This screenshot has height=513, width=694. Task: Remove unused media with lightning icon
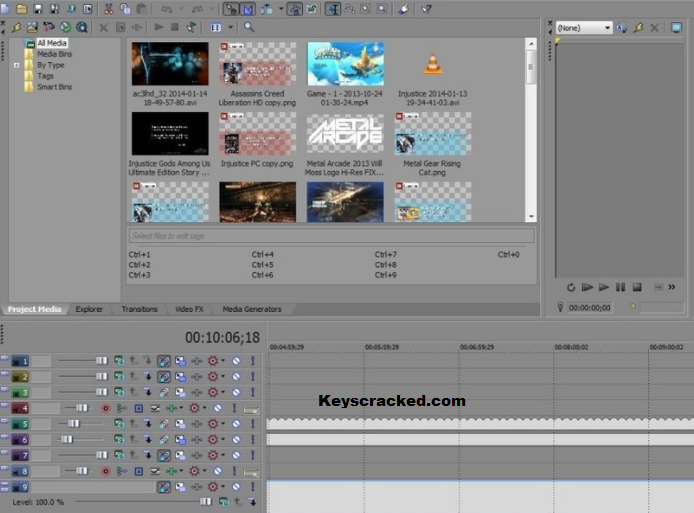(16, 27)
